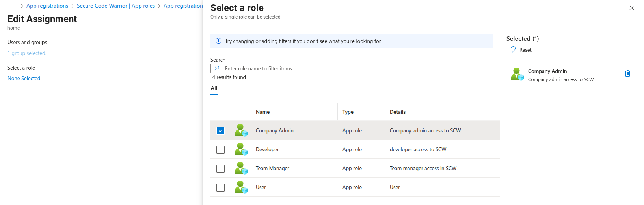Go to App registrations breadcrumb
Image resolution: width=644 pixels, height=205 pixels.
point(47,6)
